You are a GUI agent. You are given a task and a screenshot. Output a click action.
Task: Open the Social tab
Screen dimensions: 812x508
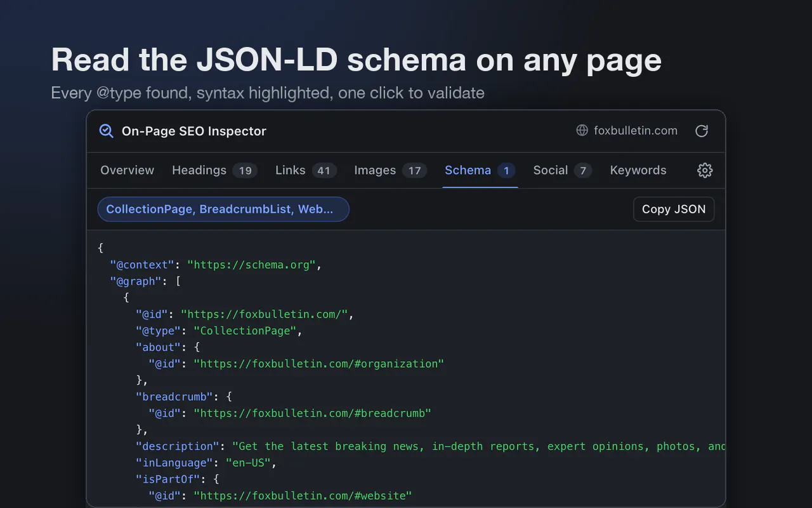click(563, 170)
